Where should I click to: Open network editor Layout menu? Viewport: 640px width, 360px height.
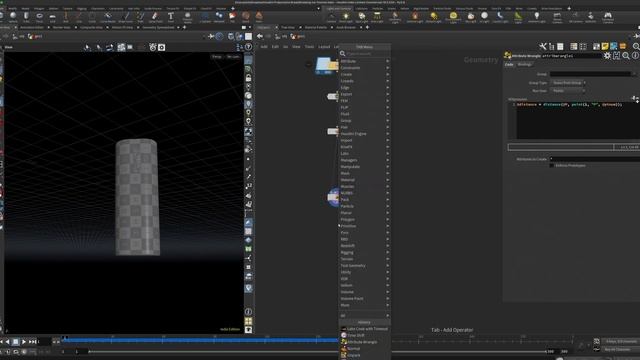point(324,47)
